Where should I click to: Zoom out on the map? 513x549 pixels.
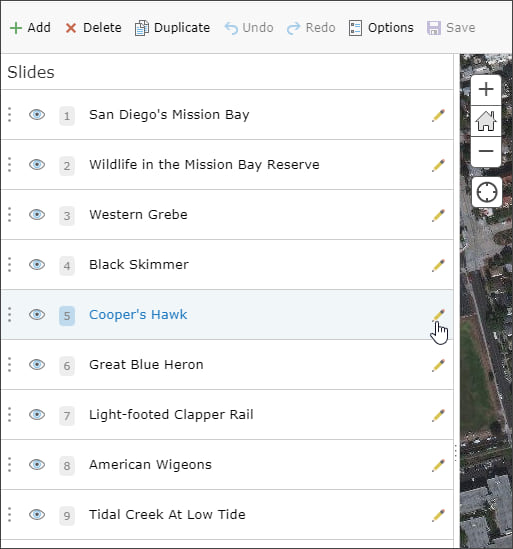(x=486, y=151)
